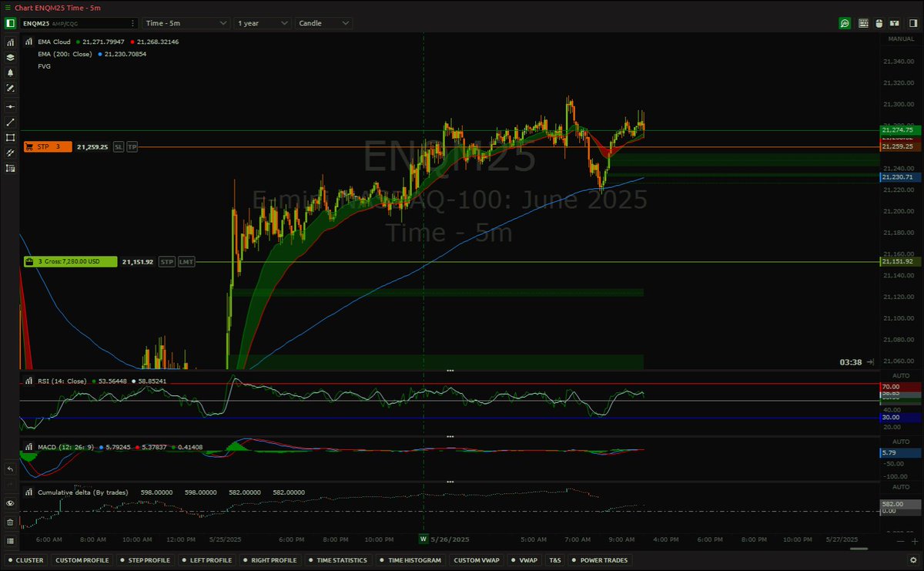Click the MACD panel resize handle dots
The image size is (924, 571).
[x=450, y=437]
